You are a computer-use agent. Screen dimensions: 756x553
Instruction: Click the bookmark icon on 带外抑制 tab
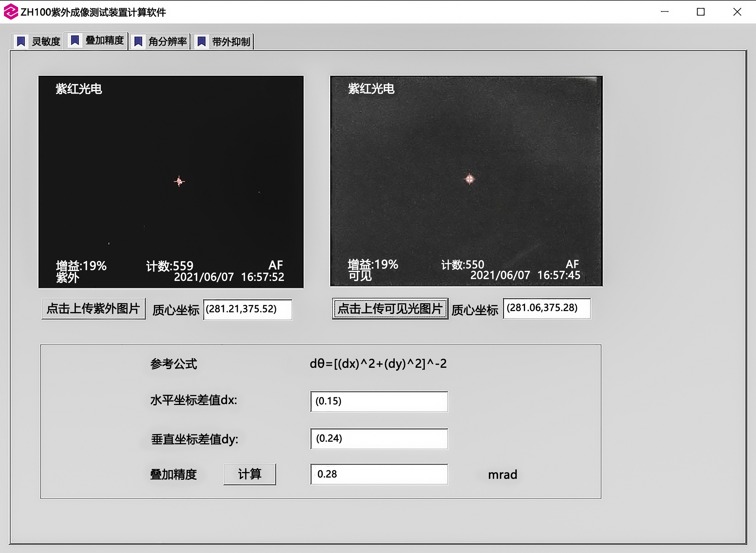(x=201, y=42)
